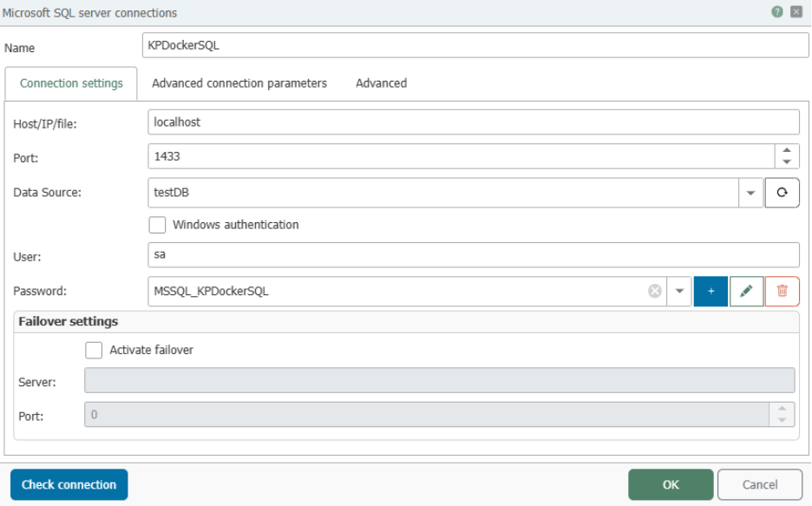
Task: Increase the connection Port value
Action: tap(787, 151)
